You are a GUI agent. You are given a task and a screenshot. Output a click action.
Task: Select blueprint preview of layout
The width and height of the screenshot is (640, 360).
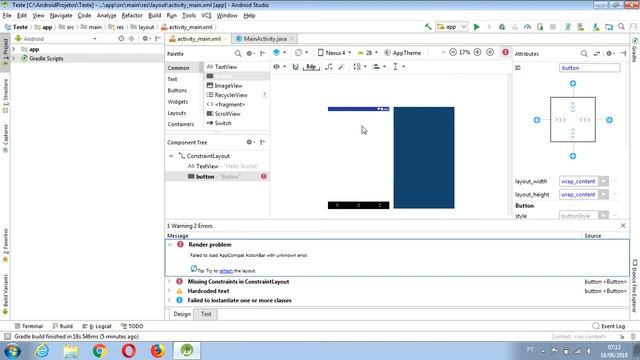[424, 158]
